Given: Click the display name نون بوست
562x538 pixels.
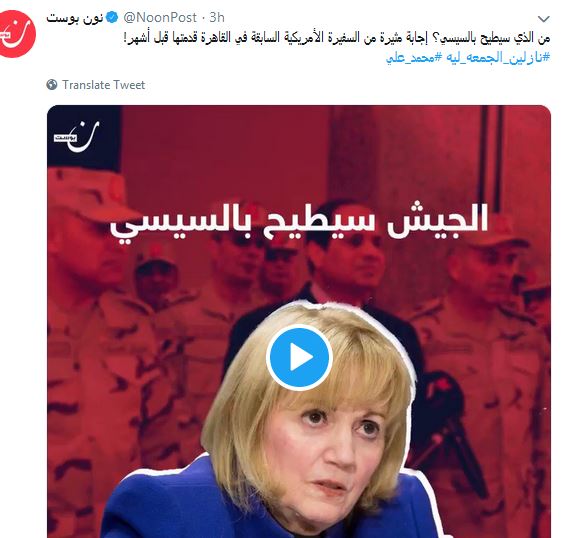Looking at the screenshot, I should [75, 18].
